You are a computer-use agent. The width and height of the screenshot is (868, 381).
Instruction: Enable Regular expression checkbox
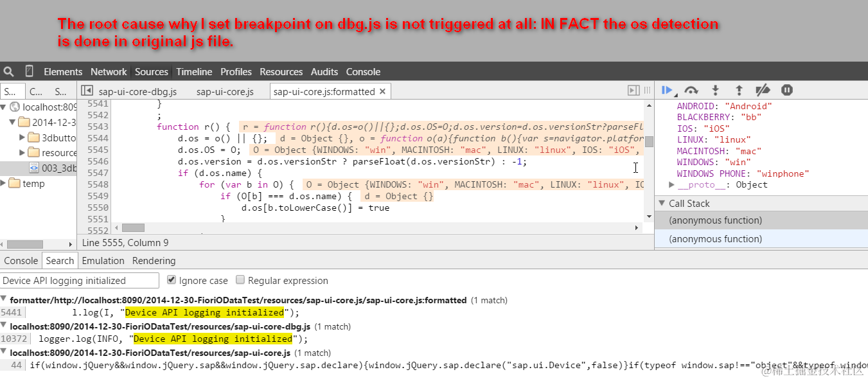tap(240, 279)
